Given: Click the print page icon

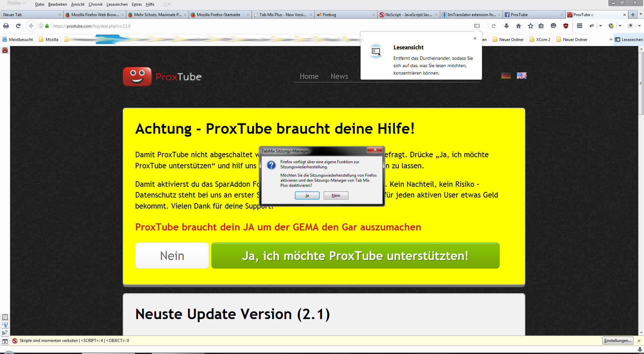Looking at the screenshot, I should [6, 26].
